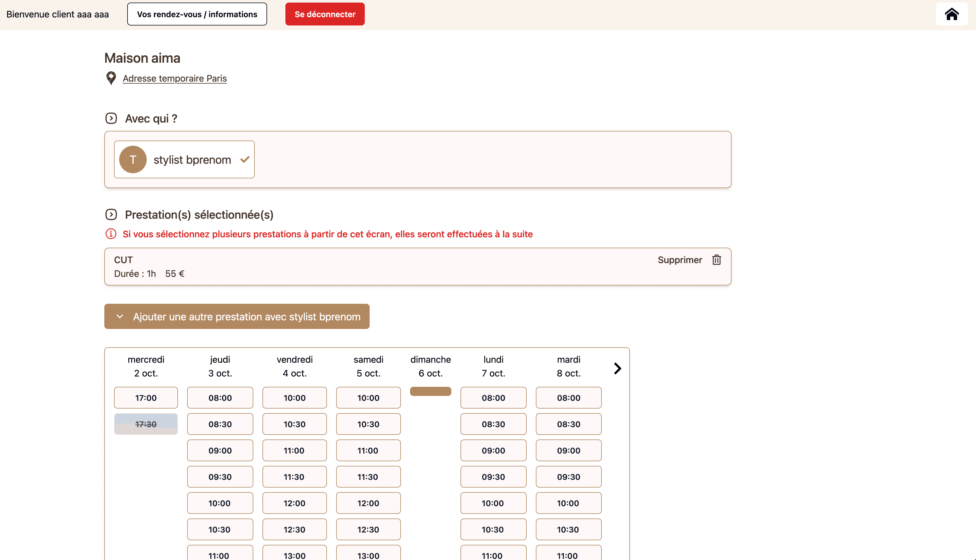Screen dimensions: 976x560
Task: Click the arrow icon beside Prestation(s) sélectionnée(s)
Action: (x=111, y=214)
